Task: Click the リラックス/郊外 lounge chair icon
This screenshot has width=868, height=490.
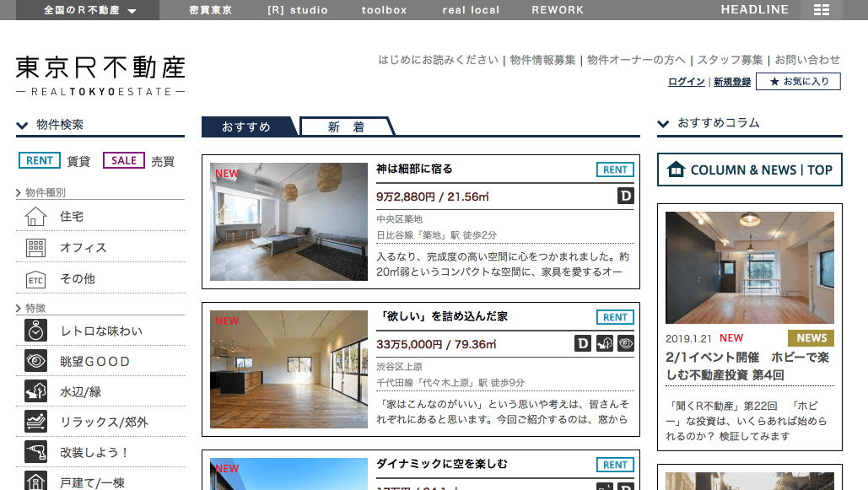Action: [35, 422]
